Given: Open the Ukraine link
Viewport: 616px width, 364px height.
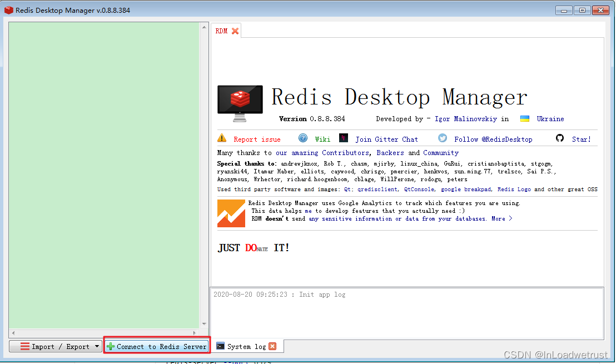Looking at the screenshot, I should pyautogui.click(x=550, y=119).
